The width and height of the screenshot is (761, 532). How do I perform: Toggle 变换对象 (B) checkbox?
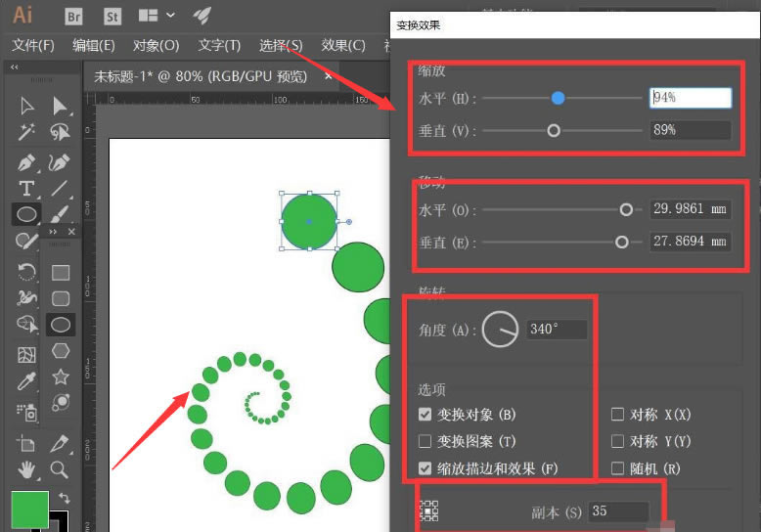coord(425,414)
